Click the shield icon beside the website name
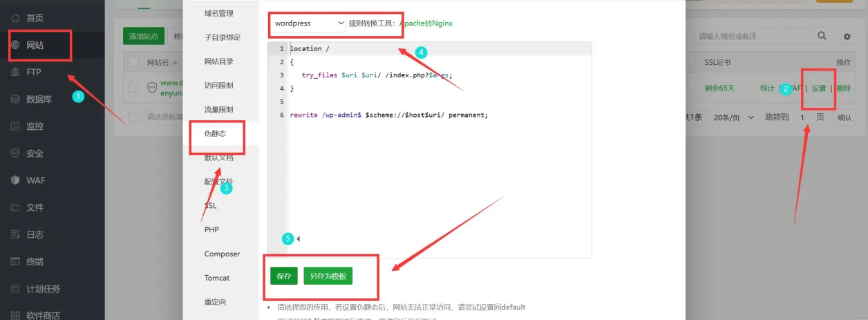Viewport: 868px width, 320px height. pos(152,88)
